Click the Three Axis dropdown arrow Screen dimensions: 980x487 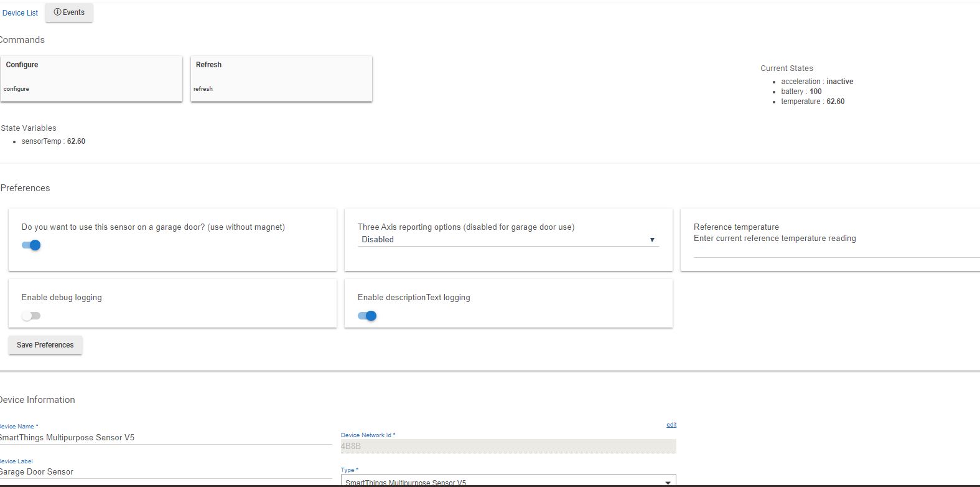pyautogui.click(x=652, y=240)
